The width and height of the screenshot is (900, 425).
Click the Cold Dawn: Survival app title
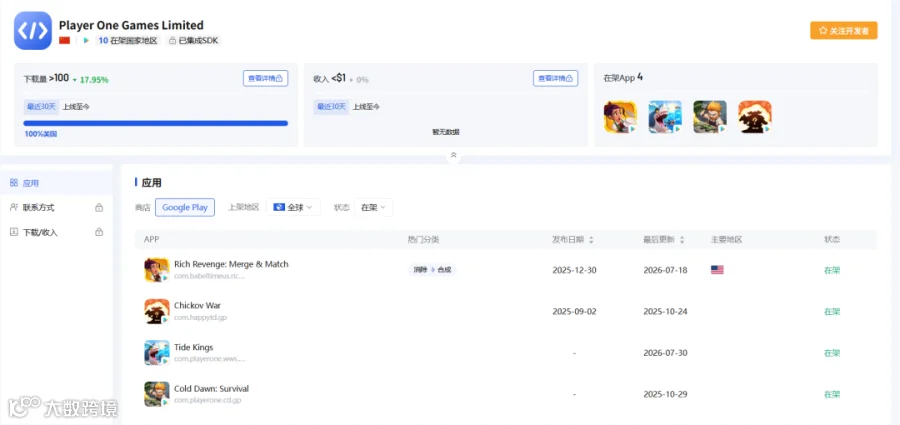coord(212,389)
